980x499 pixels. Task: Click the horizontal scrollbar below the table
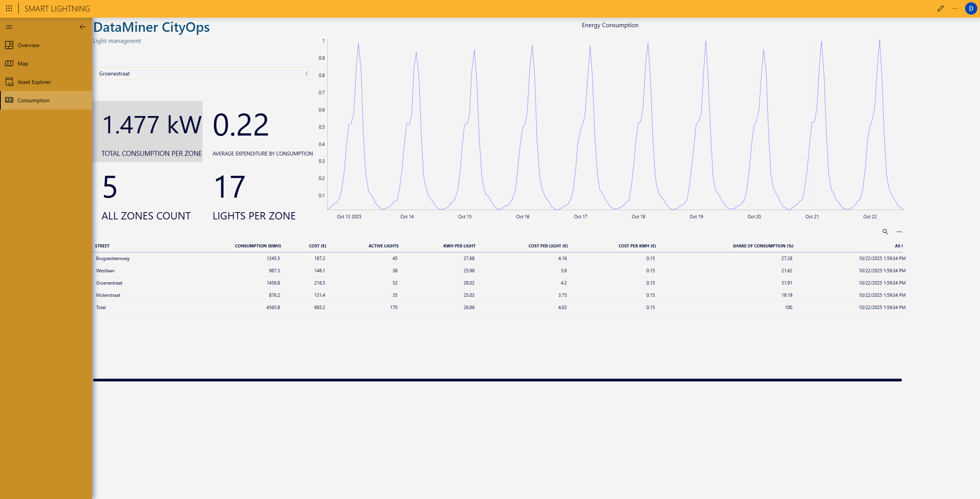click(497, 380)
